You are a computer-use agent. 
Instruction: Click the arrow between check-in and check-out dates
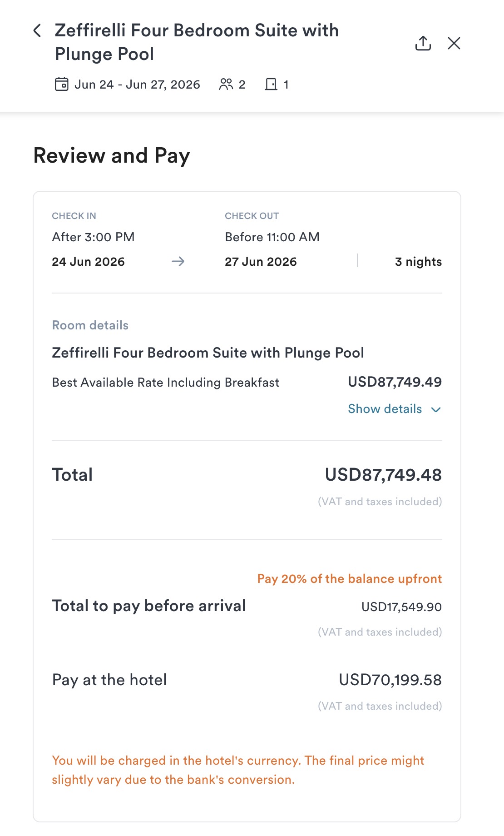point(178,261)
